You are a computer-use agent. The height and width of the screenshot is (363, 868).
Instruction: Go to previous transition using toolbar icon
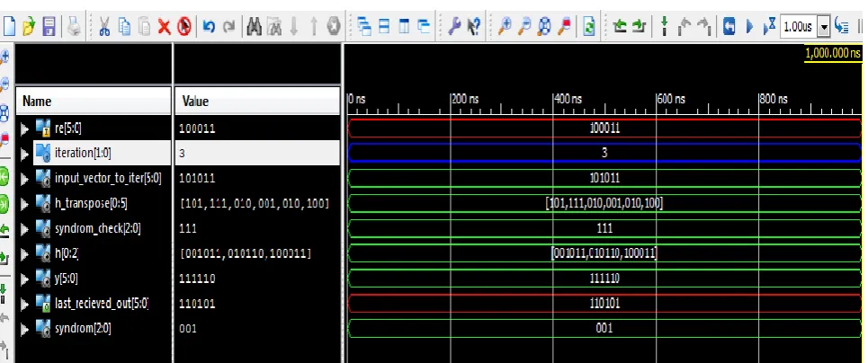(620, 25)
